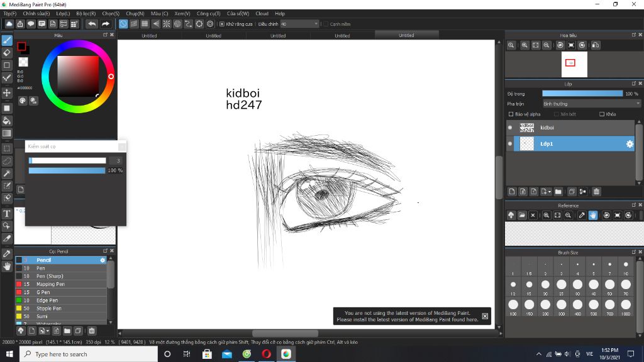Open Pha trộn blend mode dropdown
The width and height of the screenshot is (644, 362).
click(x=591, y=104)
